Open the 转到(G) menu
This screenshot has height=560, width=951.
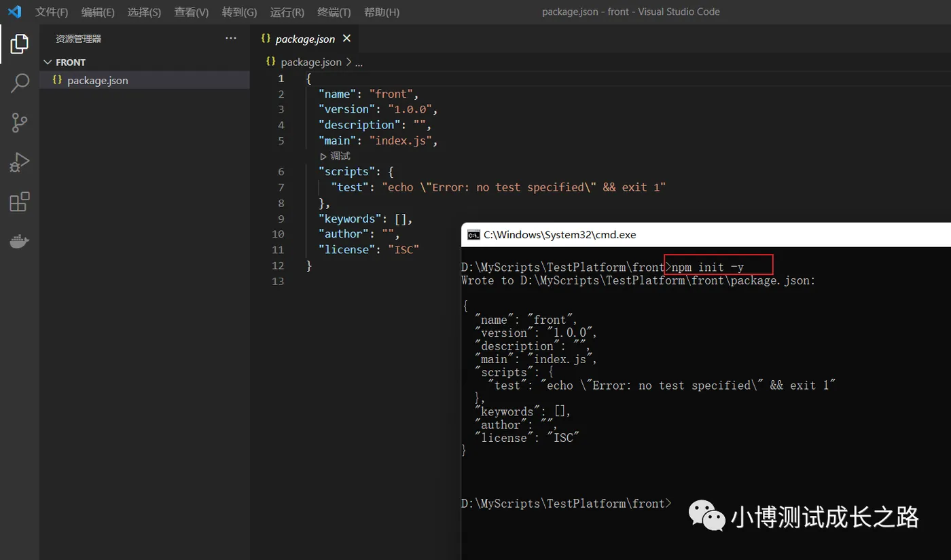240,12
